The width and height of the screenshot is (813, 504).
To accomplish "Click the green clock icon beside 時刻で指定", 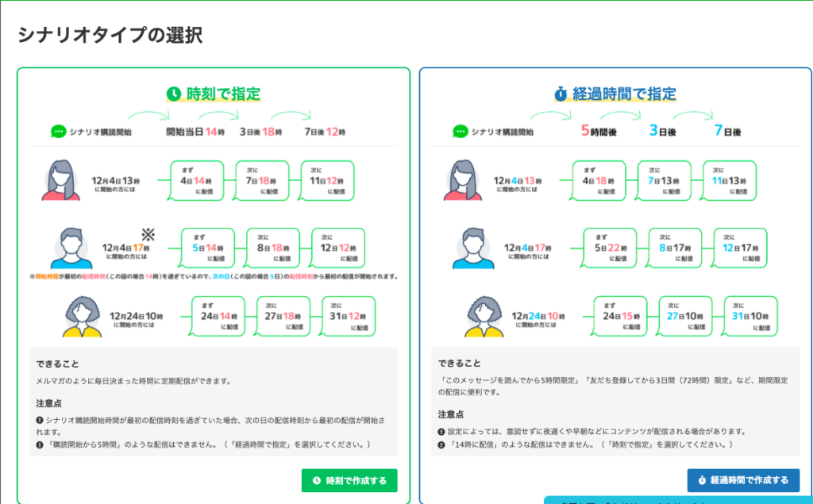I will (174, 94).
